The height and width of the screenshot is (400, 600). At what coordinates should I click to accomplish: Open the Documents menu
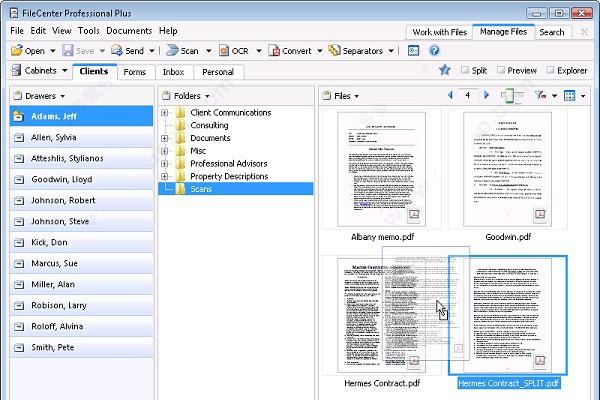[129, 31]
